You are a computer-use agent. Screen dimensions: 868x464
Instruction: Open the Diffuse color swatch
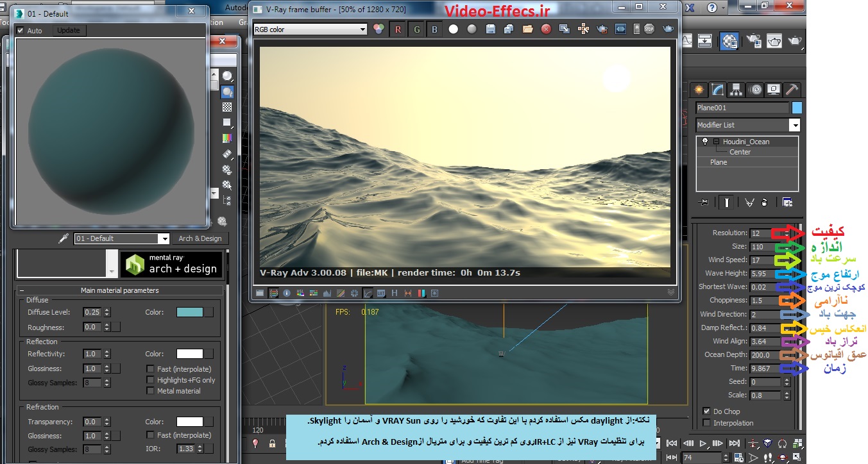[x=190, y=312]
